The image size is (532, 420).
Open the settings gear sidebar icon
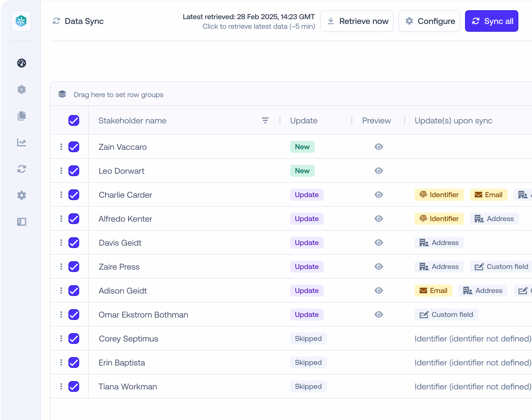coord(22,195)
